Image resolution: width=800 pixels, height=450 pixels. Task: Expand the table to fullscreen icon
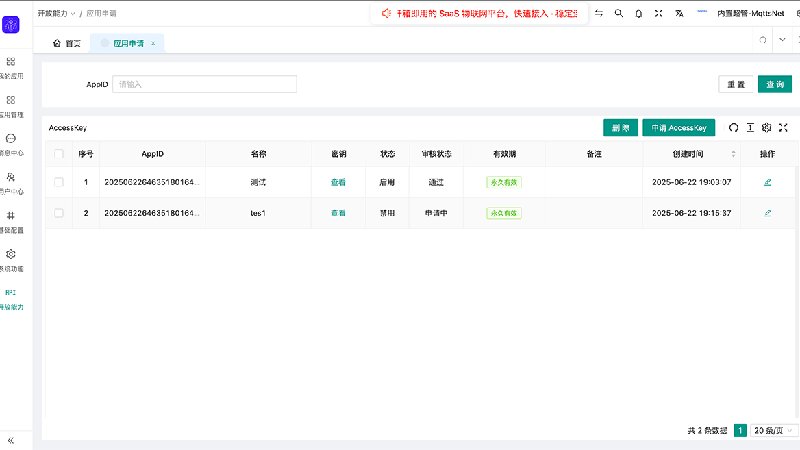(783, 128)
